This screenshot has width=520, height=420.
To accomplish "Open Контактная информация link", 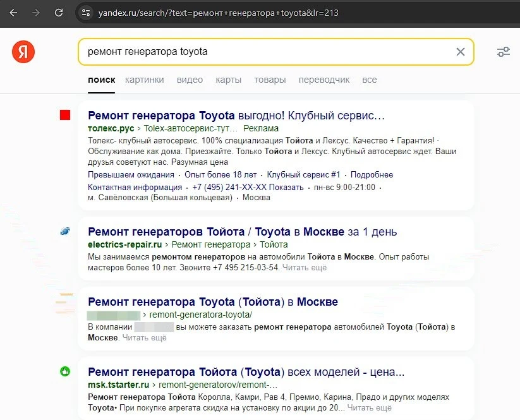I will pos(135,188).
